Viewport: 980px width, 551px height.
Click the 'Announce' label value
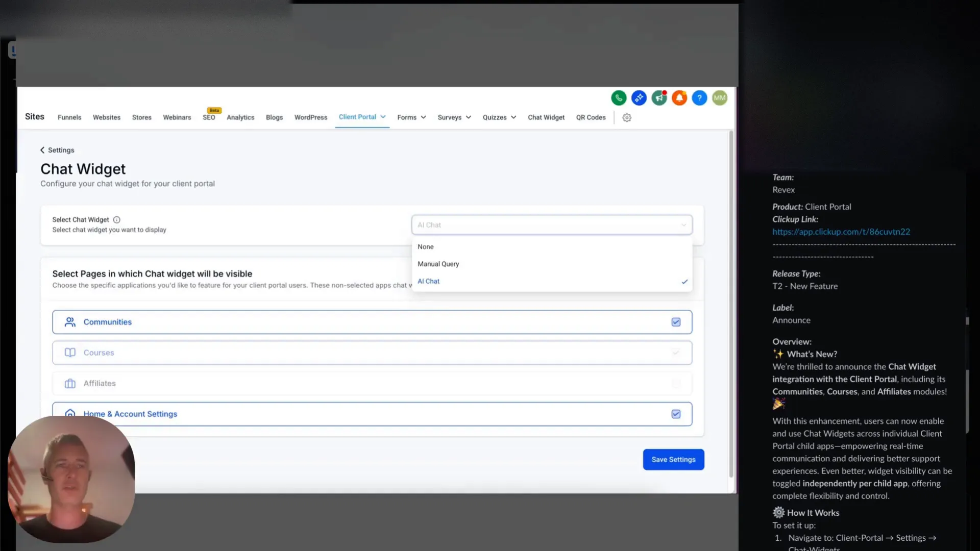click(791, 320)
